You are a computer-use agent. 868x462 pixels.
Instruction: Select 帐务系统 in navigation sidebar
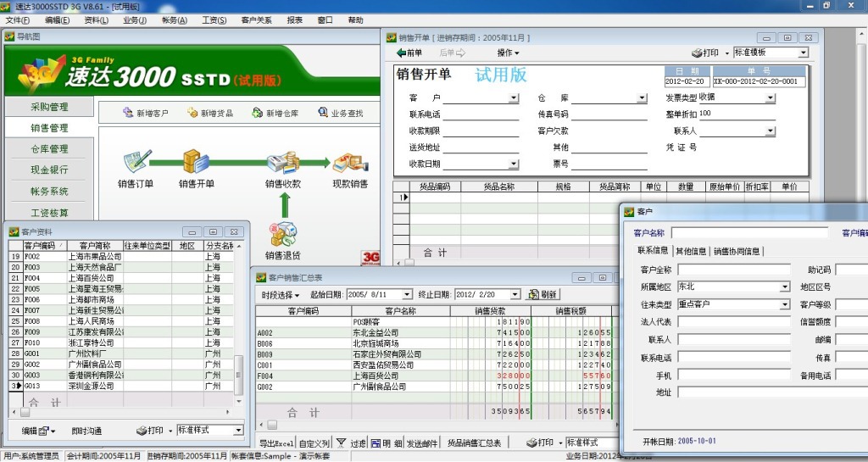click(x=49, y=192)
